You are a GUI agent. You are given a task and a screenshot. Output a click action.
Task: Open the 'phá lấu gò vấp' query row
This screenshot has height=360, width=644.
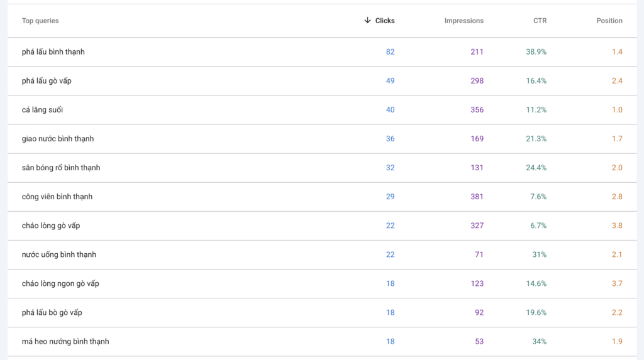click(x=51, y=81)
